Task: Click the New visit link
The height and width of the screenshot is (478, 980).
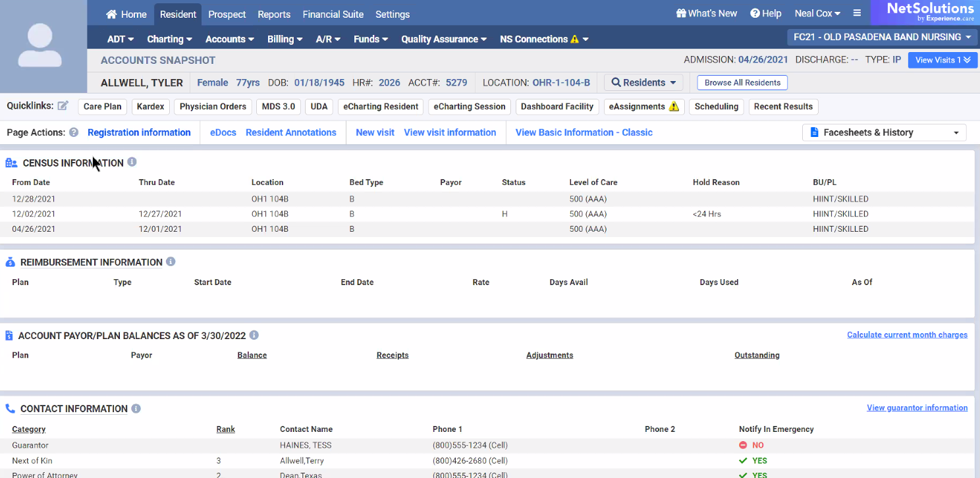Action: 375,132
